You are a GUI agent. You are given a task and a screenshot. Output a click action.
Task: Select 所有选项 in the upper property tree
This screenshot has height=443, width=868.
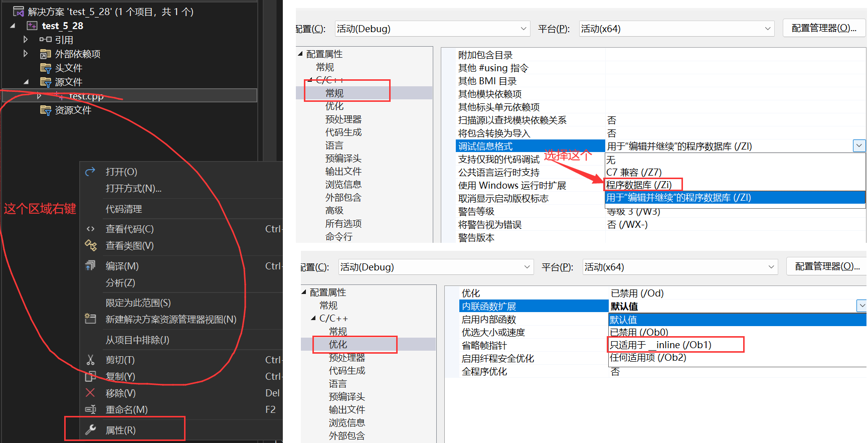(343, 223)
